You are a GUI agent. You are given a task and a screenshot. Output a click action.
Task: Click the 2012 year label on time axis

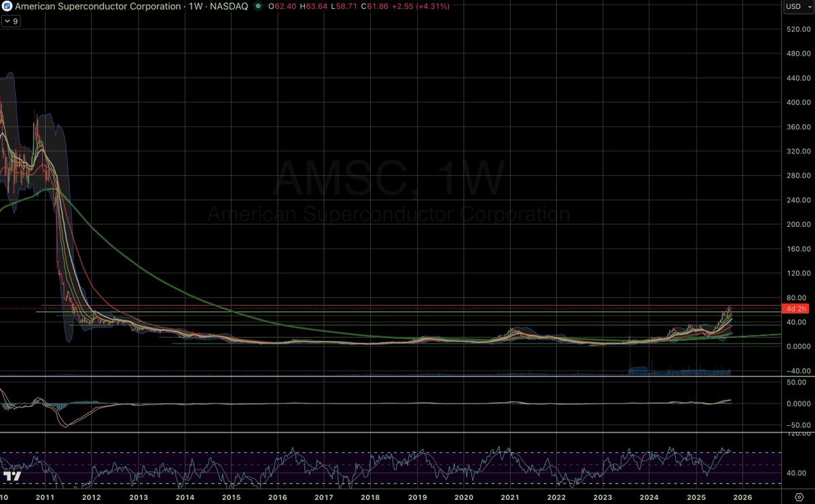[92, 498]
